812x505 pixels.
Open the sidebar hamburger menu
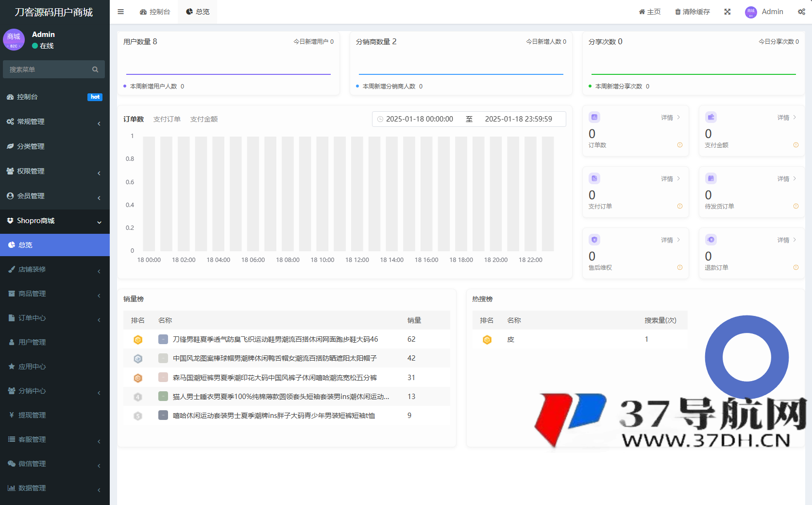pyautogui.click(x=120, y=12)
